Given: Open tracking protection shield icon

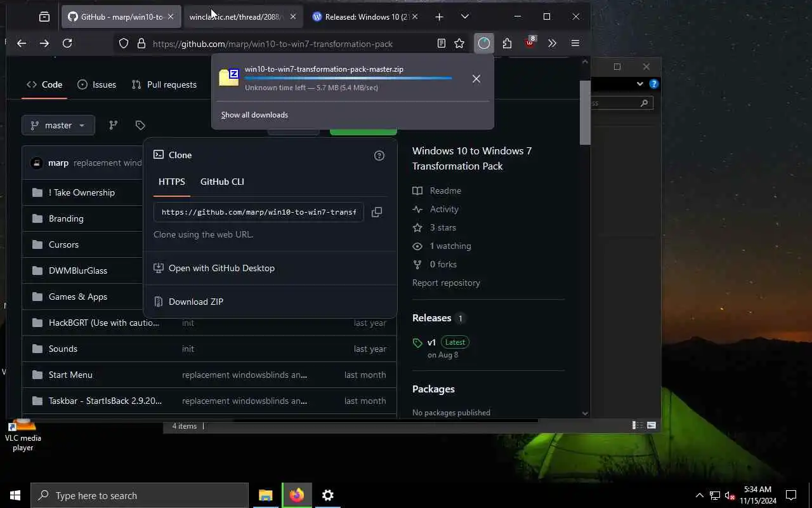Looking at the screenshot, I should point(124,44).
